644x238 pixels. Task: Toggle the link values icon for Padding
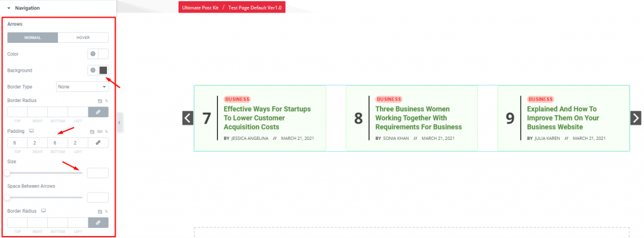[x=98, y=143]
